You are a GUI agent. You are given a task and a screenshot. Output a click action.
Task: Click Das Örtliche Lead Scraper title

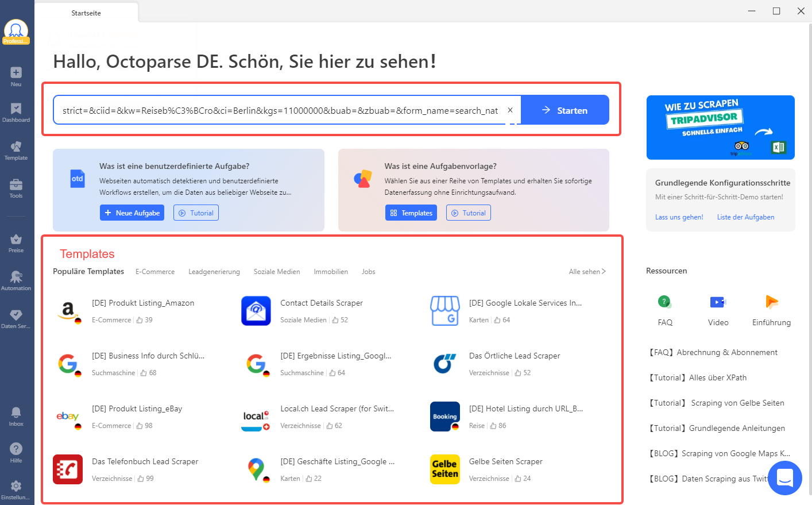tap(515, 356)
